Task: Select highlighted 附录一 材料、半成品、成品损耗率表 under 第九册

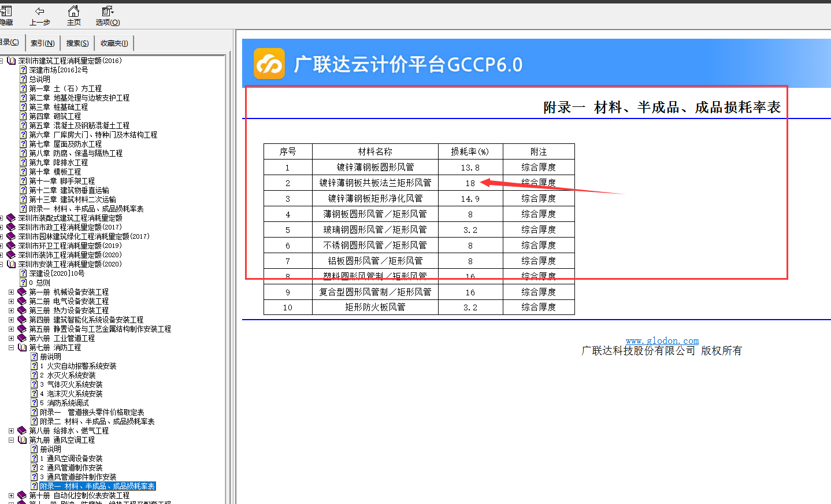Action: 98,486
